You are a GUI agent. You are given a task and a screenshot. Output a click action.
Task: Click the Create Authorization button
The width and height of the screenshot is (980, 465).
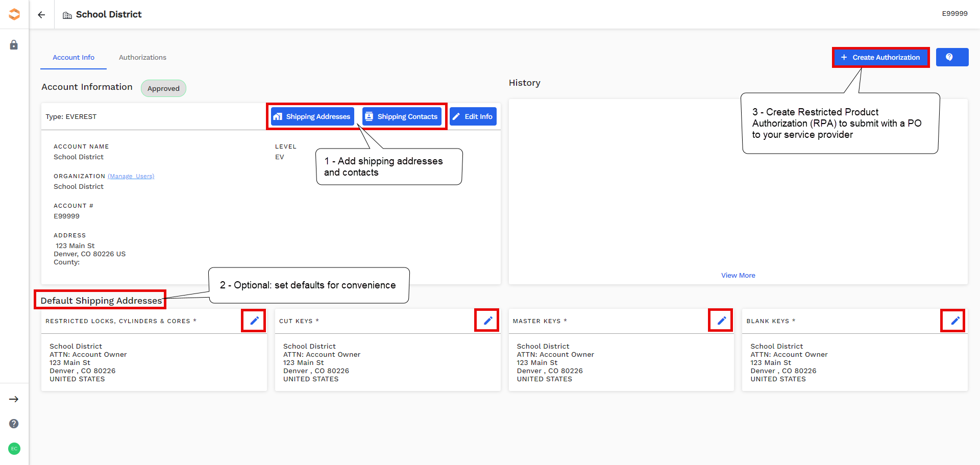click(880, 57)
